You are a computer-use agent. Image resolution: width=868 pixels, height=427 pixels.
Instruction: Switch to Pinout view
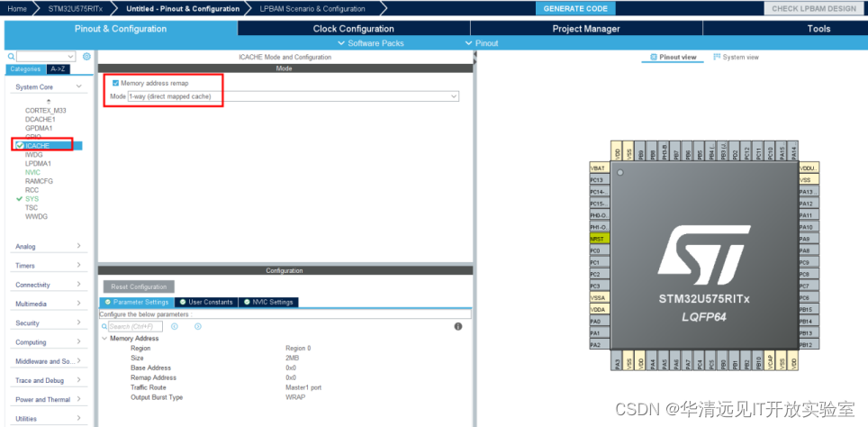(674, 57)
